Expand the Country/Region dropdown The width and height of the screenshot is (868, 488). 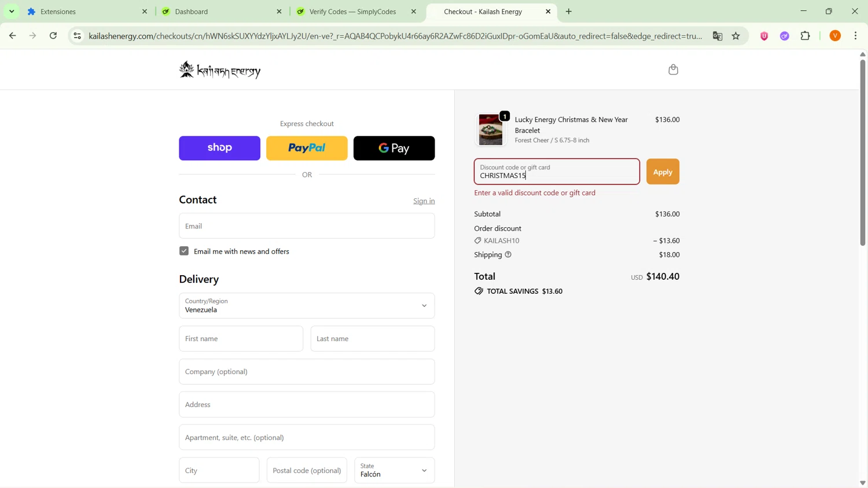[x=307, y=306]
